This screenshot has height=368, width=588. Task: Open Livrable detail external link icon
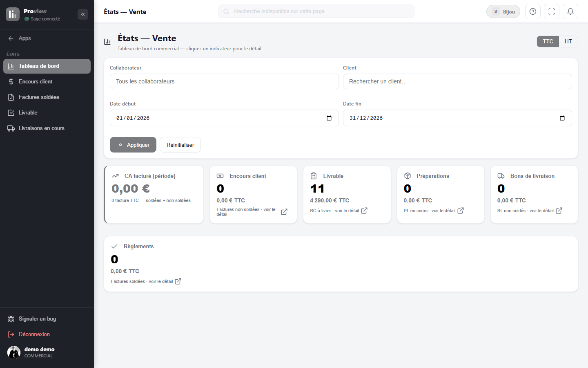coord(364,211)
